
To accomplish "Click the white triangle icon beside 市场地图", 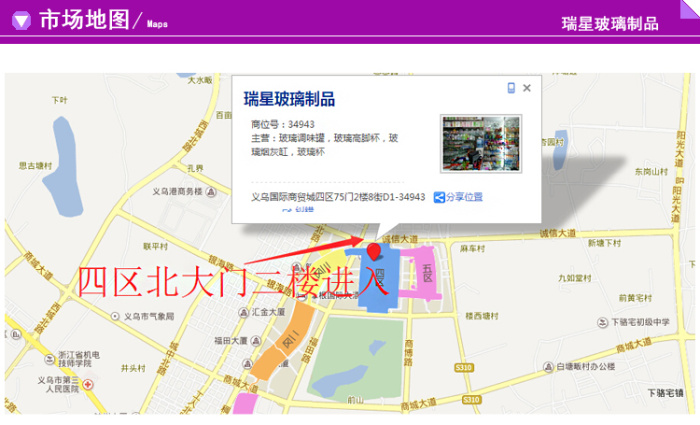I will click(x=20, y=21).
